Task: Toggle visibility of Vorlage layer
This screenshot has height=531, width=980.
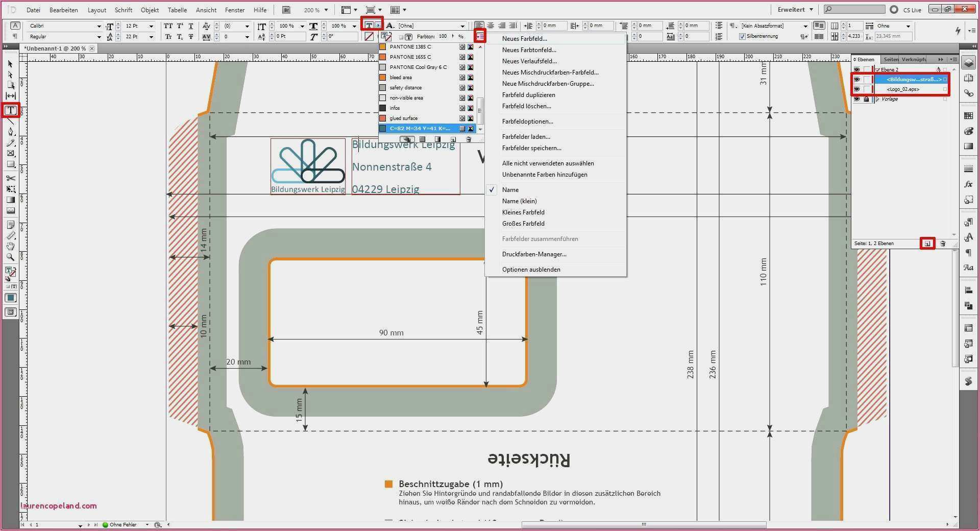Action: pos(856,99)
